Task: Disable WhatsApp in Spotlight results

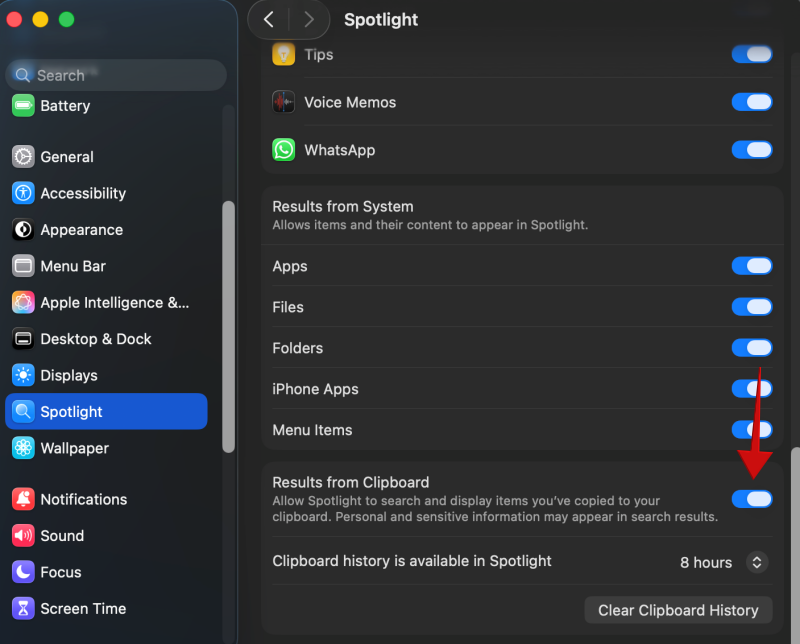Action: pyautogui.click(x=752, y=150)
